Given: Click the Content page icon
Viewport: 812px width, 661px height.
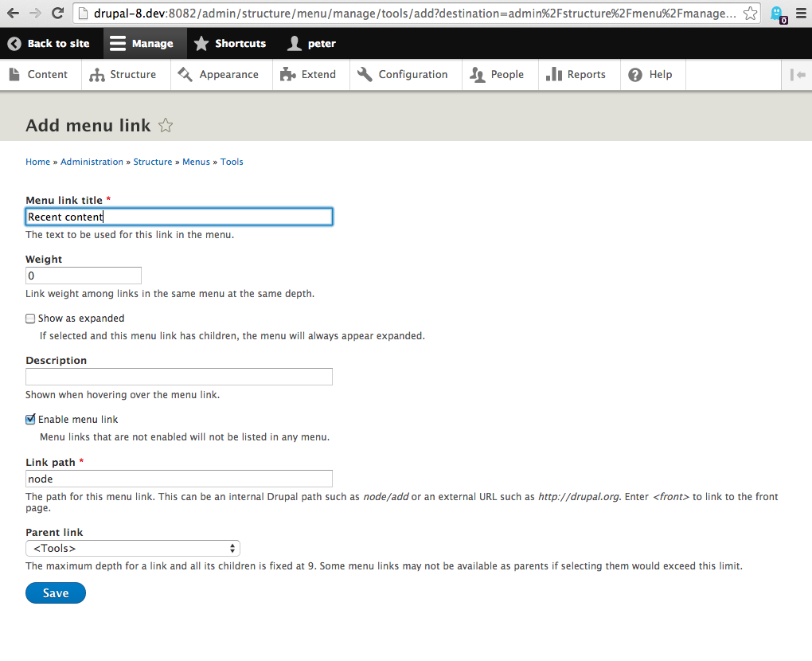Looking at the screenshot, I should [x=14, y=75].
